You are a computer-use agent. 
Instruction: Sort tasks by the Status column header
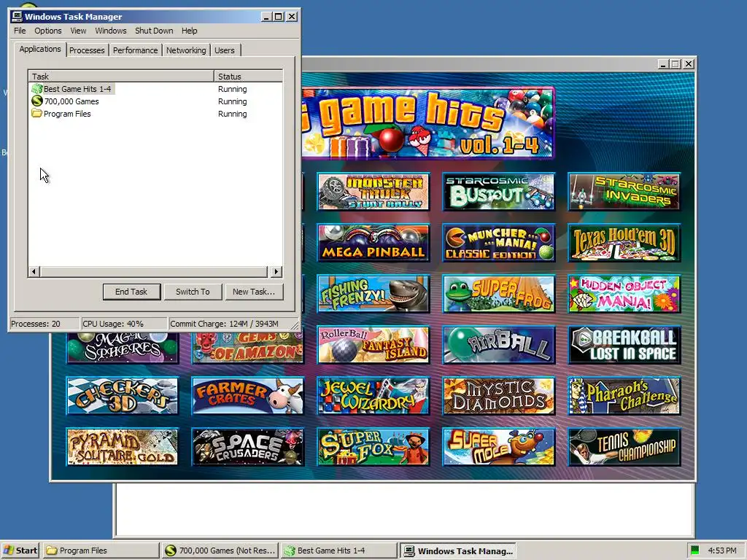point(248,76)
